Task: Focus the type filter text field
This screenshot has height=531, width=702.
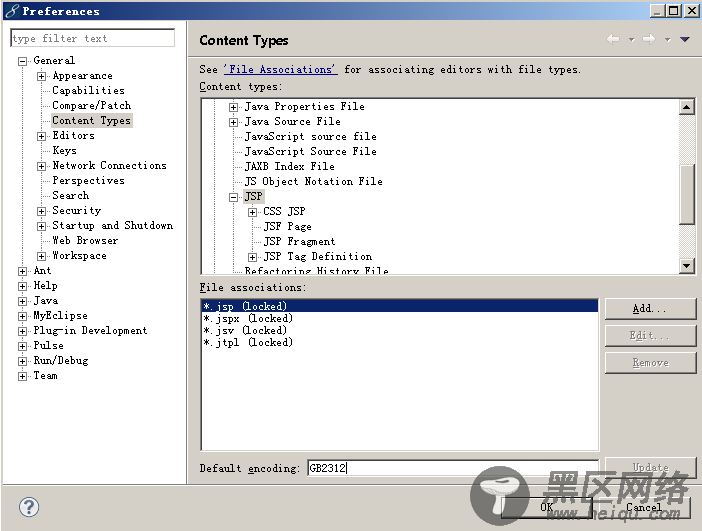Action: point(93,38)
